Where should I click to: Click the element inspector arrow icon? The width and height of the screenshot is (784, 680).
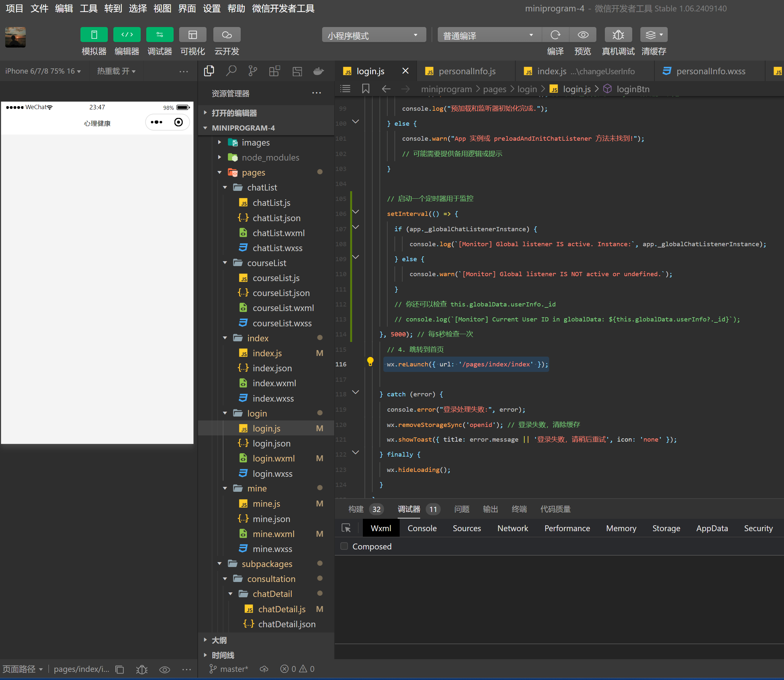click(x=346, y=528)
